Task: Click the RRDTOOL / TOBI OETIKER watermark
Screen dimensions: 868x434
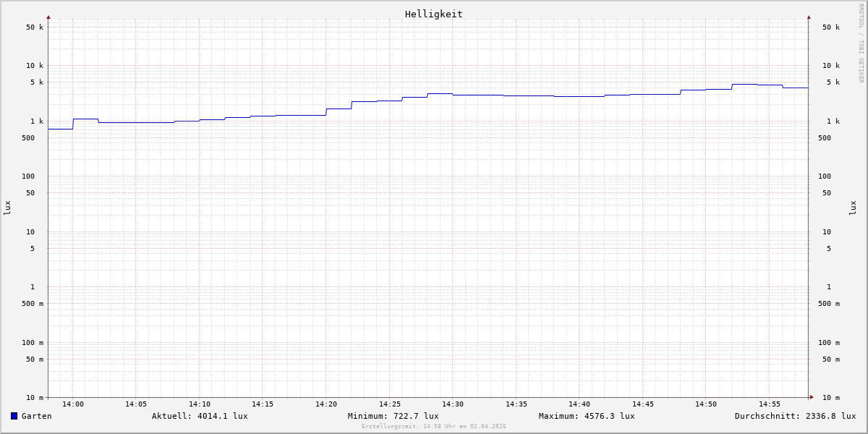Action: (x=861, y=43)
